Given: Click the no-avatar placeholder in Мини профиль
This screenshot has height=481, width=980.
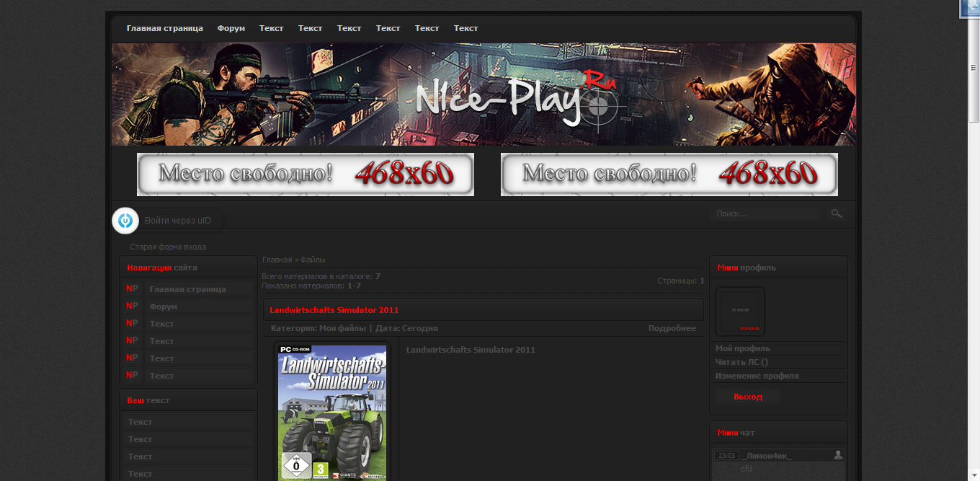Looking at the screenshot, I should (x=740, y=311).
